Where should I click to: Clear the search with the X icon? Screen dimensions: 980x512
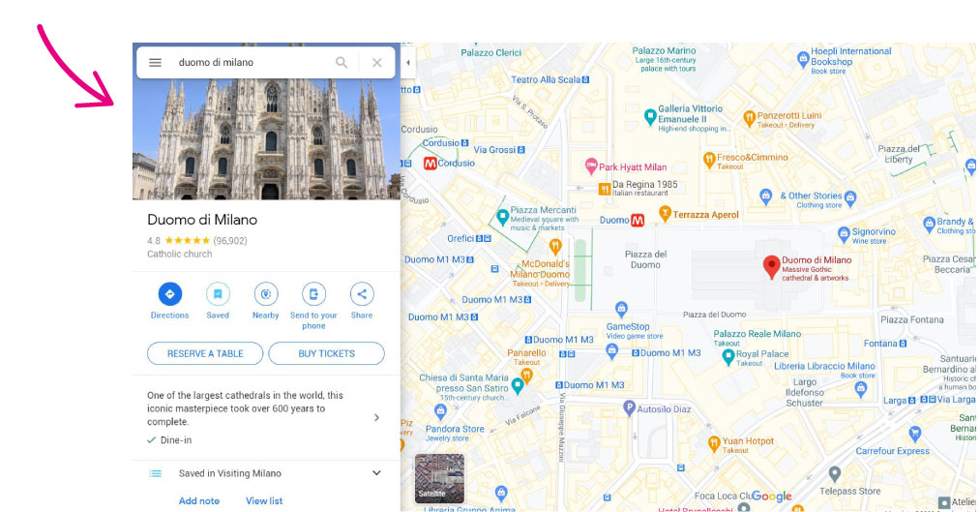(377, 63)
